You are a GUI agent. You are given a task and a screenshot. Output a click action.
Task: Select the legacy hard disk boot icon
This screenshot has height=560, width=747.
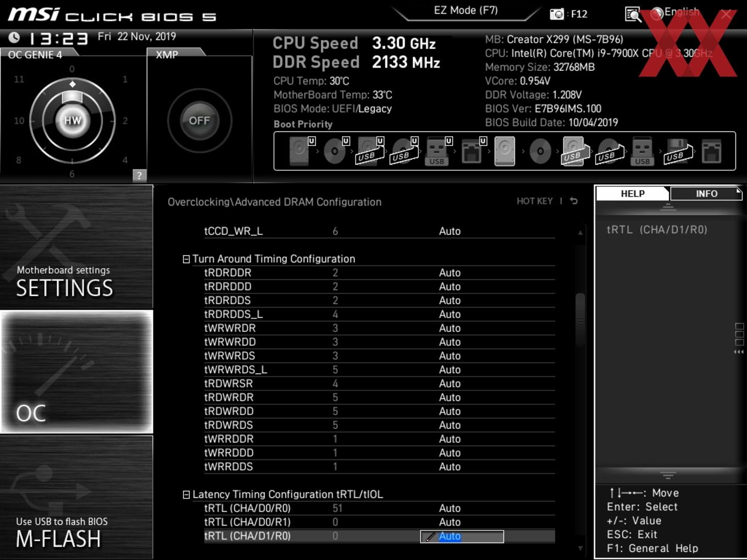click(x=505, y=151)
